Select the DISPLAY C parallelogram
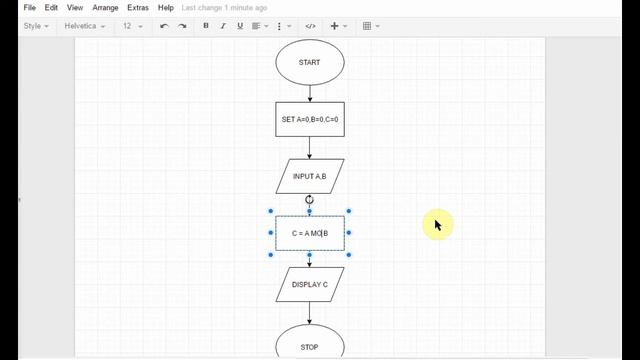The height and width of the screenshot is (360, 640). point(310,284)
